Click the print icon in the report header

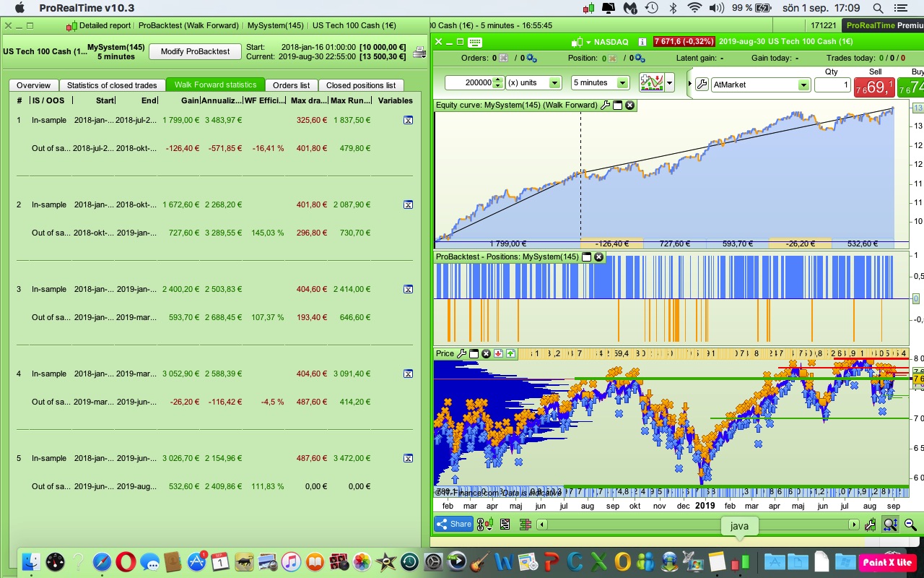click(419, 53)
